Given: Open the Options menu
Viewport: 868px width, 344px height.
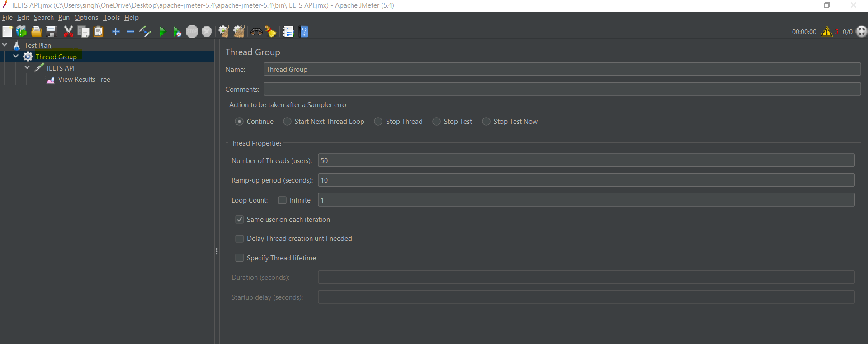Looking at the screenshot, I should 86,18.
